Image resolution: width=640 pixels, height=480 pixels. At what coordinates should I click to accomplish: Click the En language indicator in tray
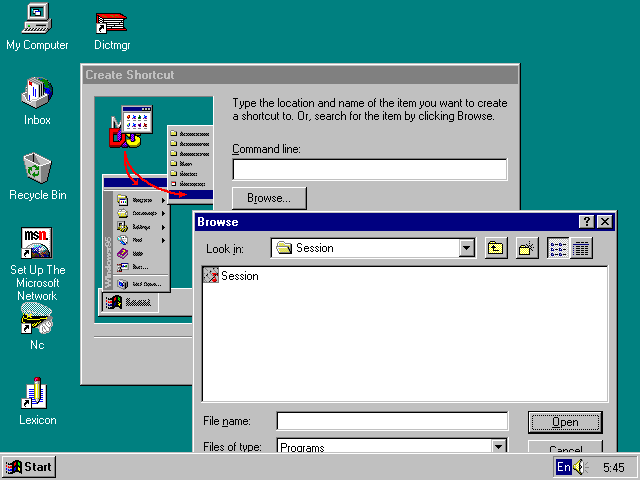coord(564,467)
